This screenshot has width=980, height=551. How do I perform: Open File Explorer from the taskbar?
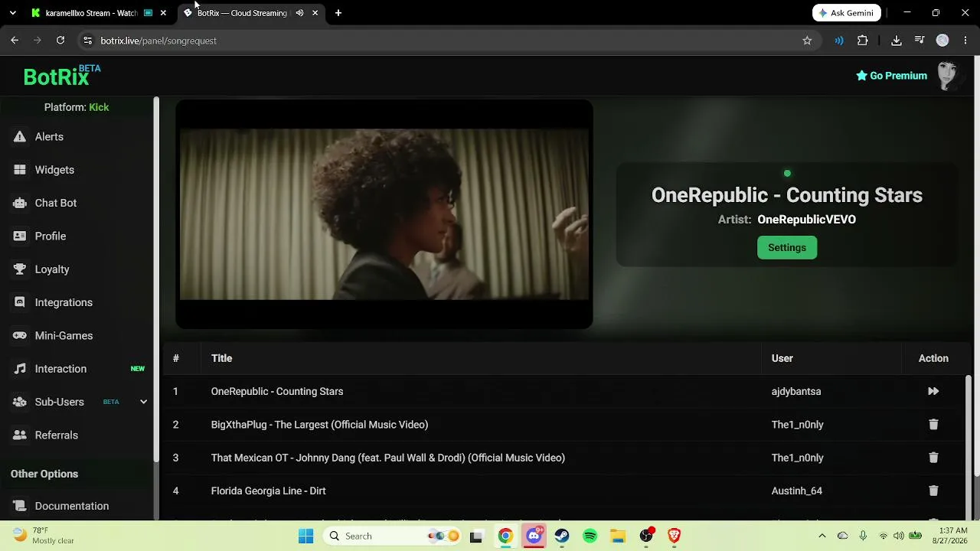[x=618, y=536]
